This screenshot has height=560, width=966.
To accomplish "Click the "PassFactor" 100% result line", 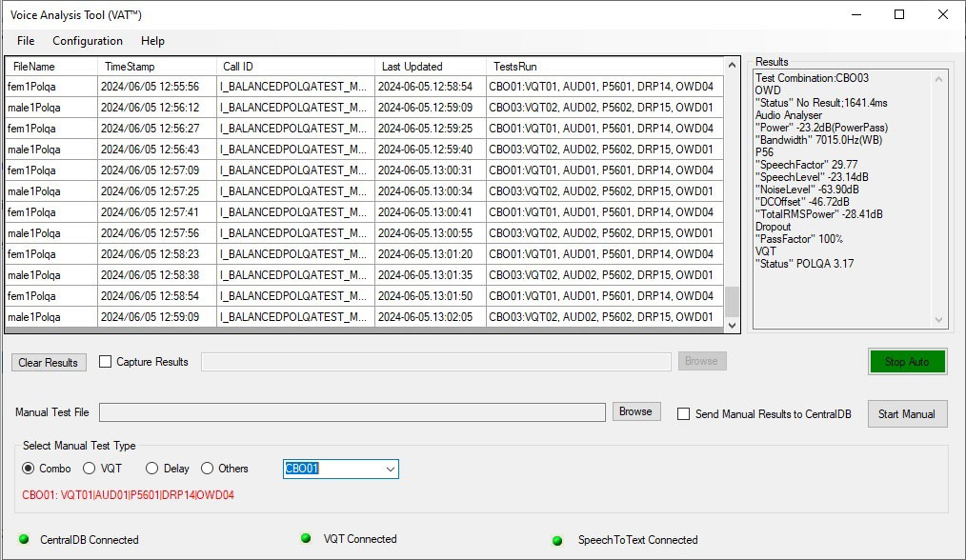I will tap(799, 238).
